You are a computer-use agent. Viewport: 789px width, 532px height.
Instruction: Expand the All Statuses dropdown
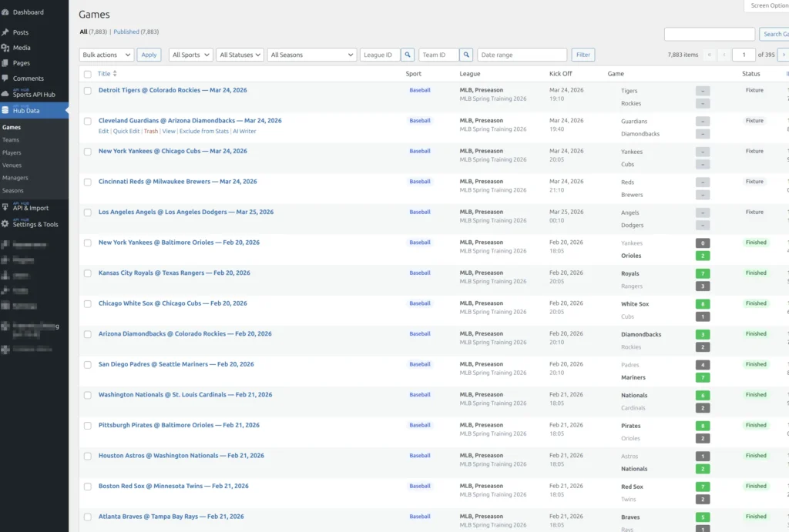pos(240,55)
